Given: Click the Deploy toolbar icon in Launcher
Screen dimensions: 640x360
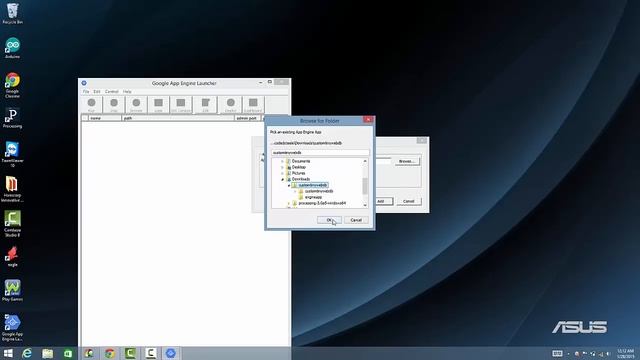Looking at the screenshot, I should point(231,104).
